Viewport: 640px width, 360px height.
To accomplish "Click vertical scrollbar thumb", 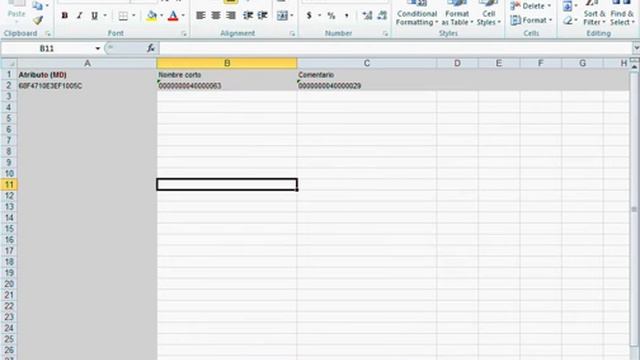I will 634,209.
